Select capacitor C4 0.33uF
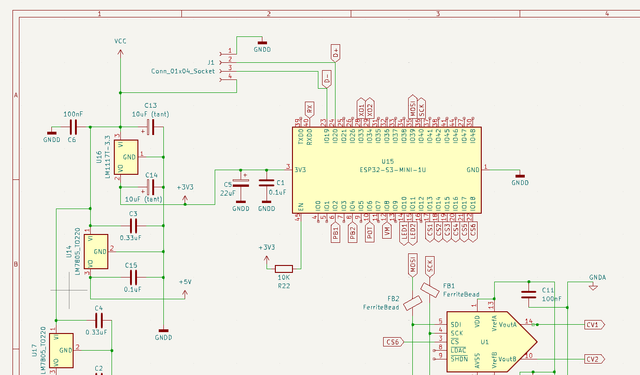 (99, 320)
